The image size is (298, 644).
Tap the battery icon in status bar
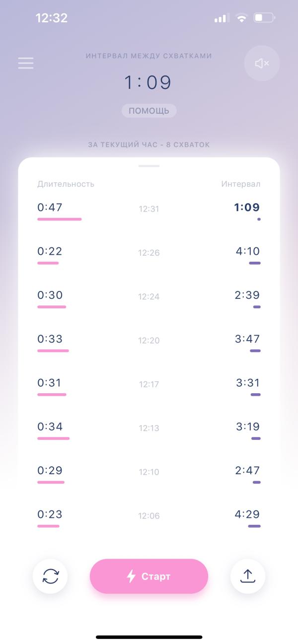(x=264, y=18)
